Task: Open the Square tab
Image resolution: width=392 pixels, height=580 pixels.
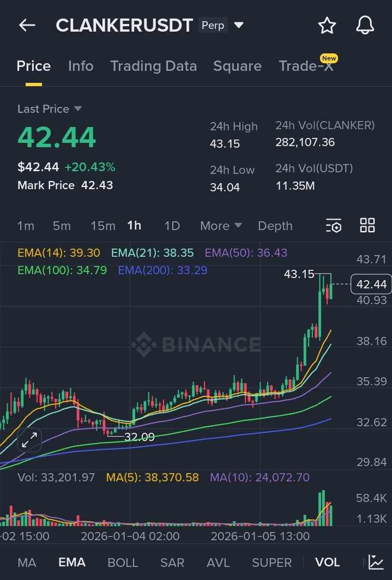Action: pos(237,66)
